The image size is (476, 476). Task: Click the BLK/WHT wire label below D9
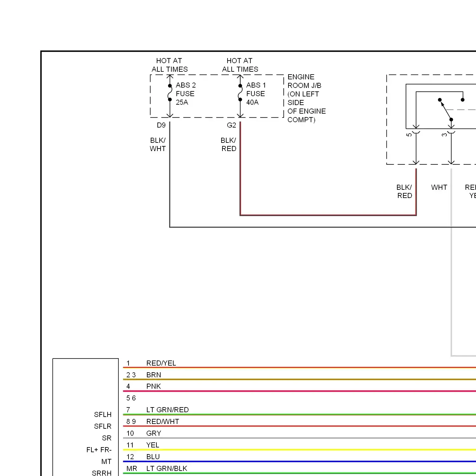tap(158, 144)
